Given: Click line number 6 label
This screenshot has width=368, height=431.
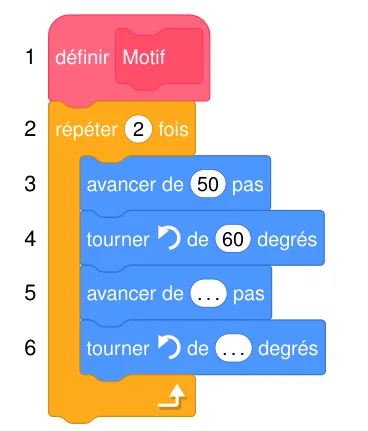Looking at the screenshot, I should 30,348.
